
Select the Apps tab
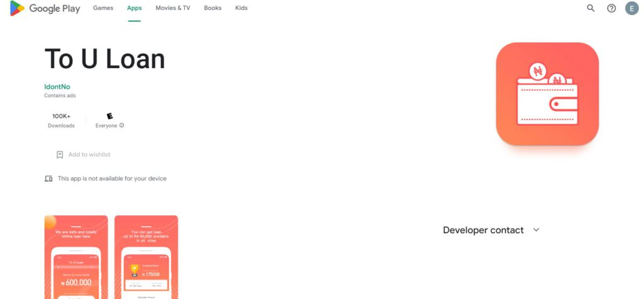(135, 8)
